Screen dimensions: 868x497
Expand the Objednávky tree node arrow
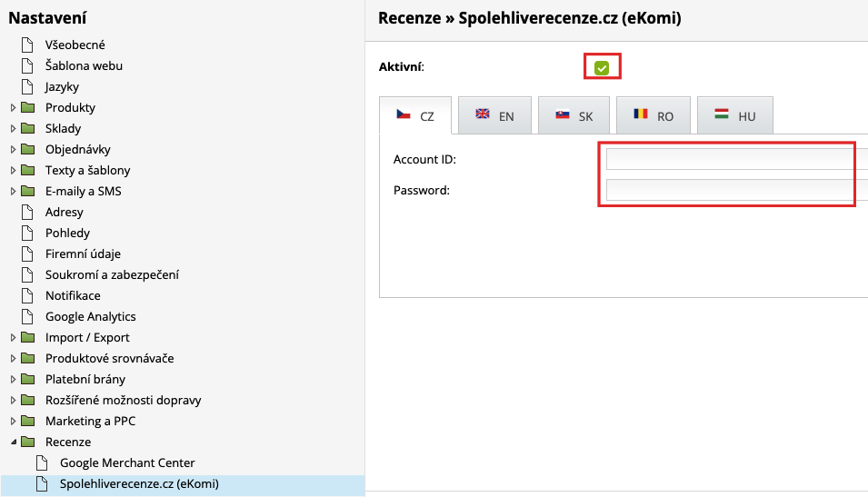coord(13,149)
